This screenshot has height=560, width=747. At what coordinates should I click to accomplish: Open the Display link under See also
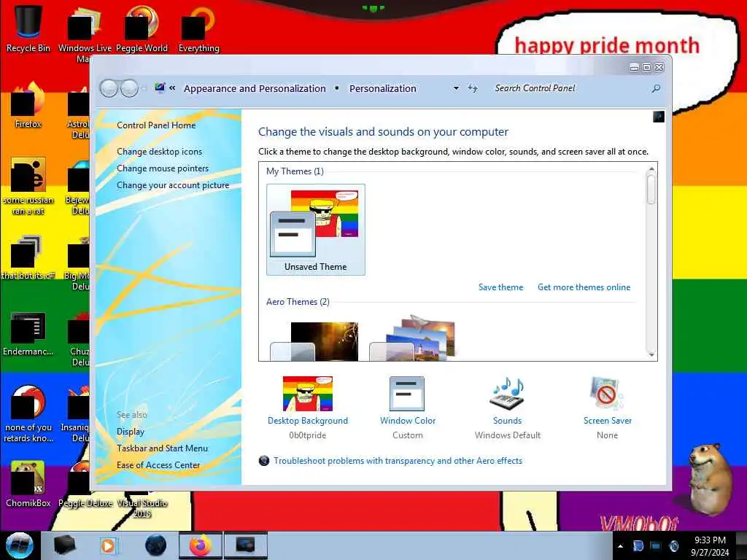click(131, 432)
